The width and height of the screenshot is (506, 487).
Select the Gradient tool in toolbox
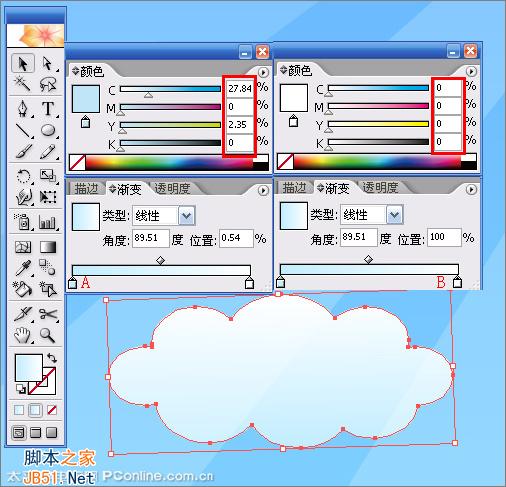tap(48, 247)
